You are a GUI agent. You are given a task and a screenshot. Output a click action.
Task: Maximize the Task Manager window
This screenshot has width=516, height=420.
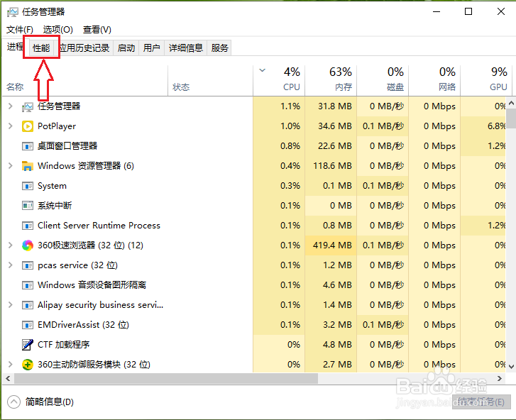tap(468, 11)
